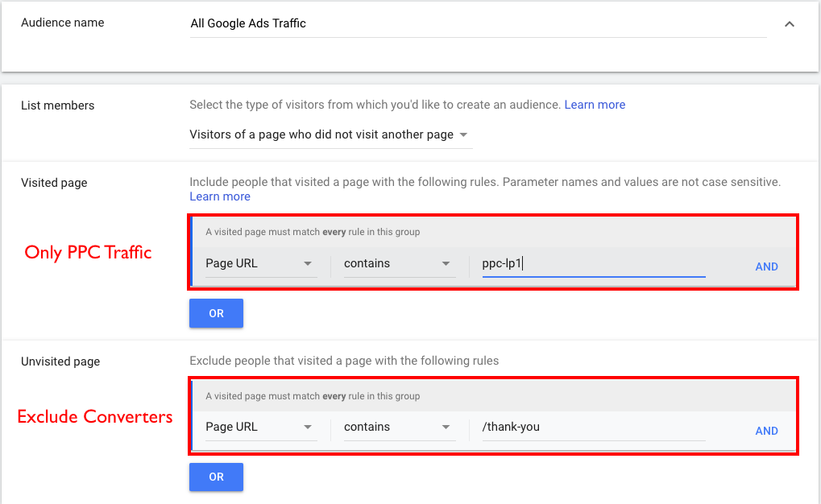The image size is (821, 504).
Task: Click the Audience name text field
Action: tap(477, 24)
